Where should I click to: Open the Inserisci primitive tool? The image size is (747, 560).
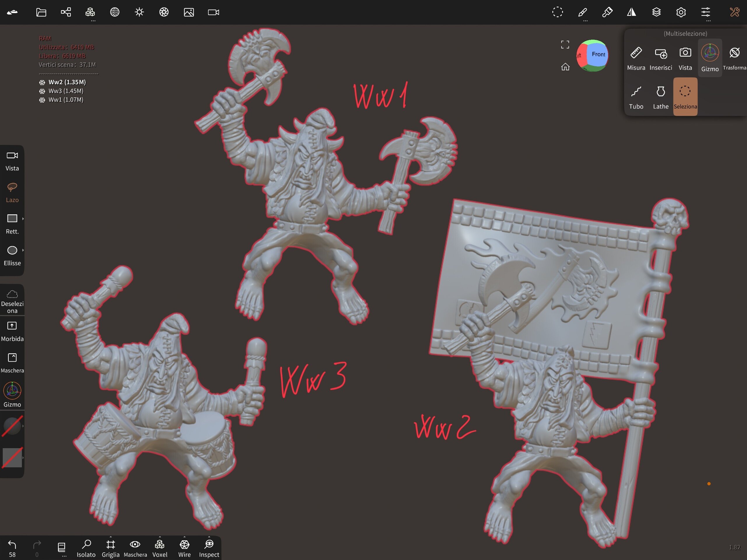click(661, 58)
